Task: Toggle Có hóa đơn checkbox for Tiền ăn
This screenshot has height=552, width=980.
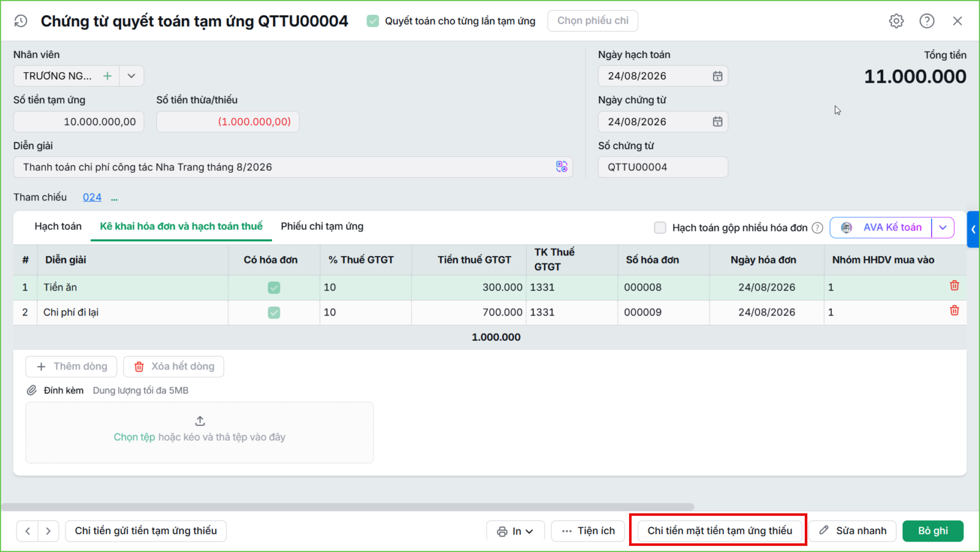Action: point(274,287)
